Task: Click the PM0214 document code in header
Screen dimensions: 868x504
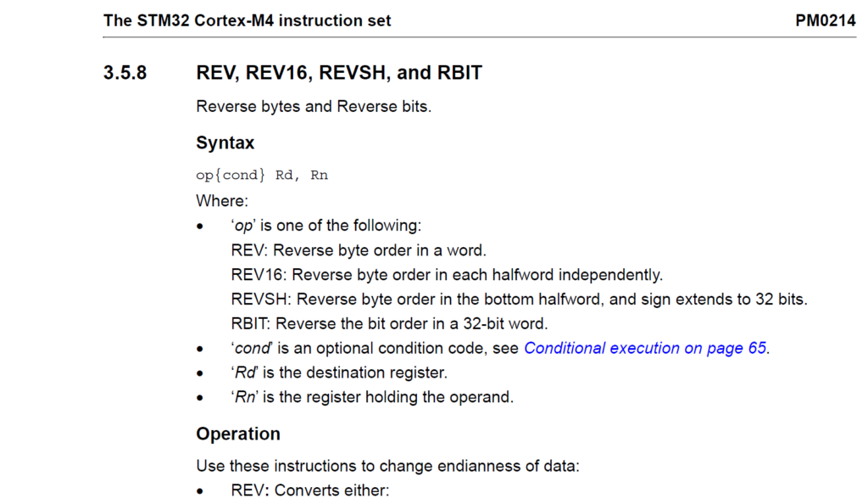Action: 825,20
